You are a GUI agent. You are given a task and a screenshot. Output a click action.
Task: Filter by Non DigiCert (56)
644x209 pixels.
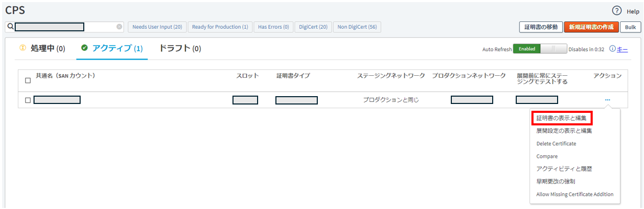pos(357,27)
